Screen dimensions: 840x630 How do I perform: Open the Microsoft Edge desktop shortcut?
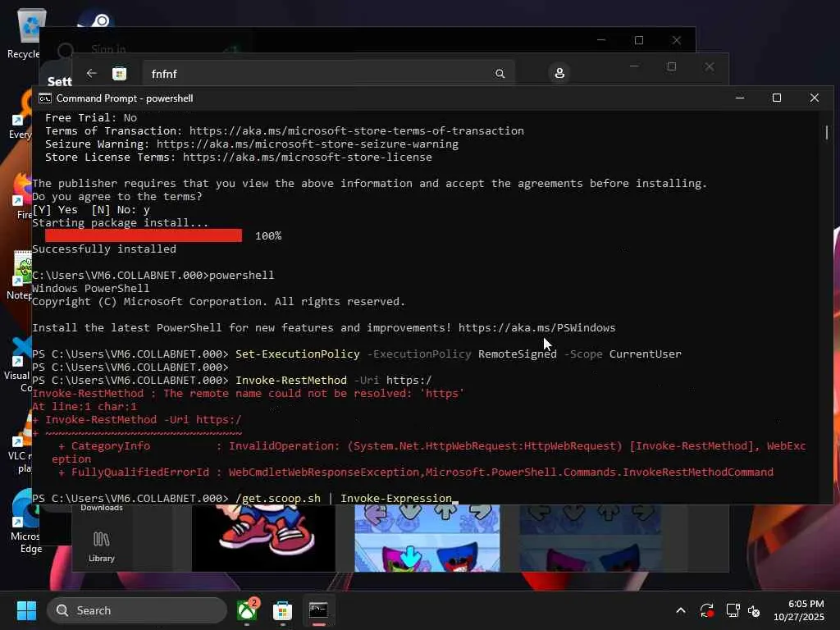25,521
